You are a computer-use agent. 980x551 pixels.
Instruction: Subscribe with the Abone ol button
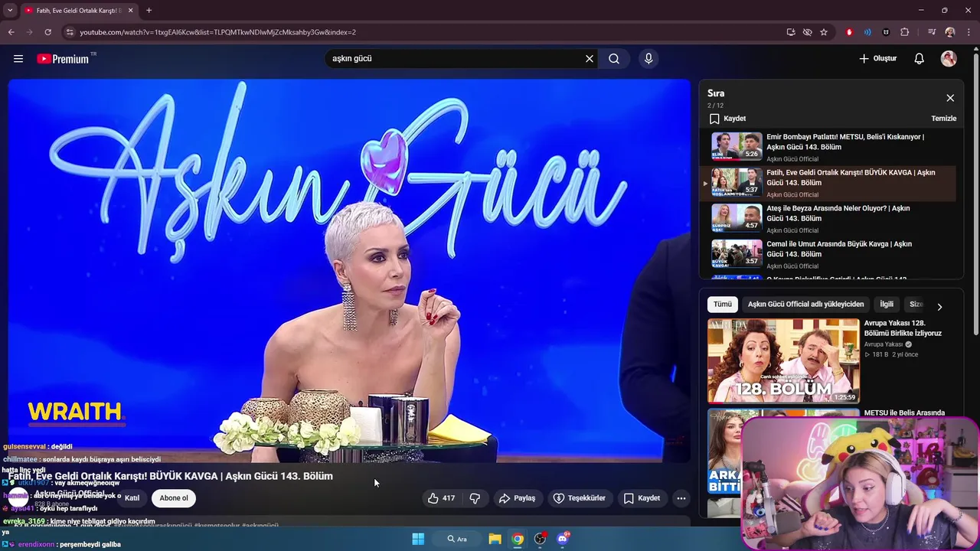click(x=174, y=498)
